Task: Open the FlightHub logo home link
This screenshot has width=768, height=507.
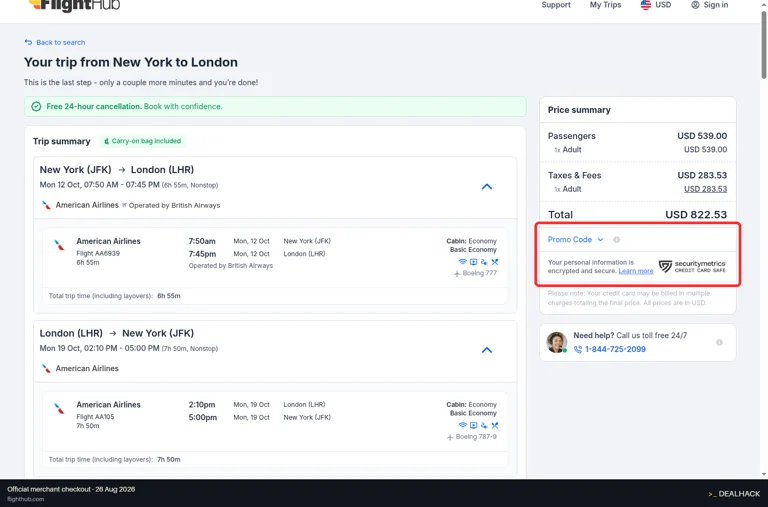Action: (74, 5)
